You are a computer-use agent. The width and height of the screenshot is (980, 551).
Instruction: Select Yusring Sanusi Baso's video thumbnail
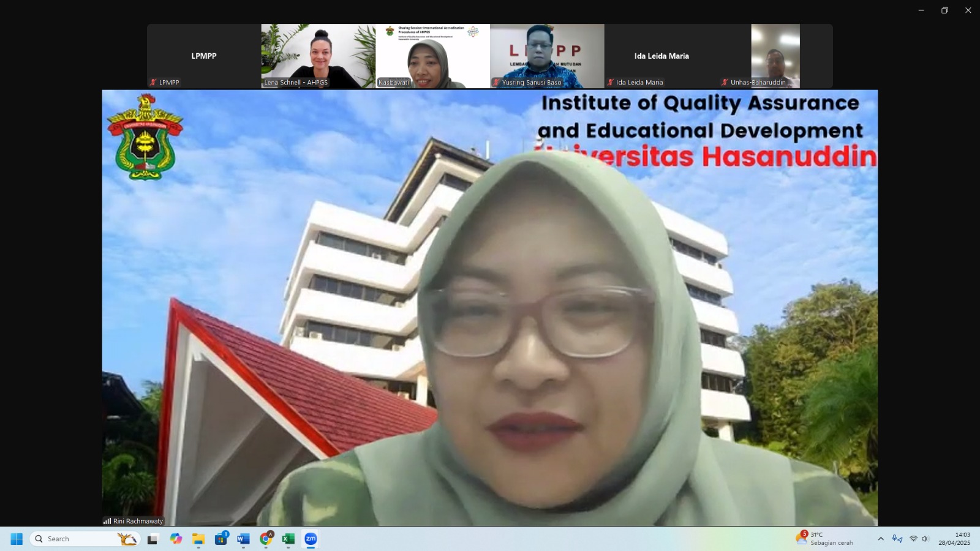pos(547,56)
